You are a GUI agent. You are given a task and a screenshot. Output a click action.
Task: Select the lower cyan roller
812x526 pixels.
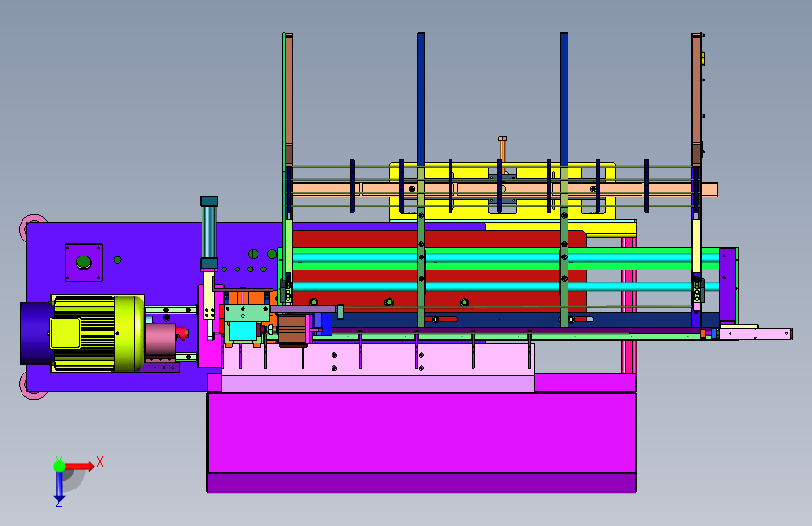[x=505, y=285]
